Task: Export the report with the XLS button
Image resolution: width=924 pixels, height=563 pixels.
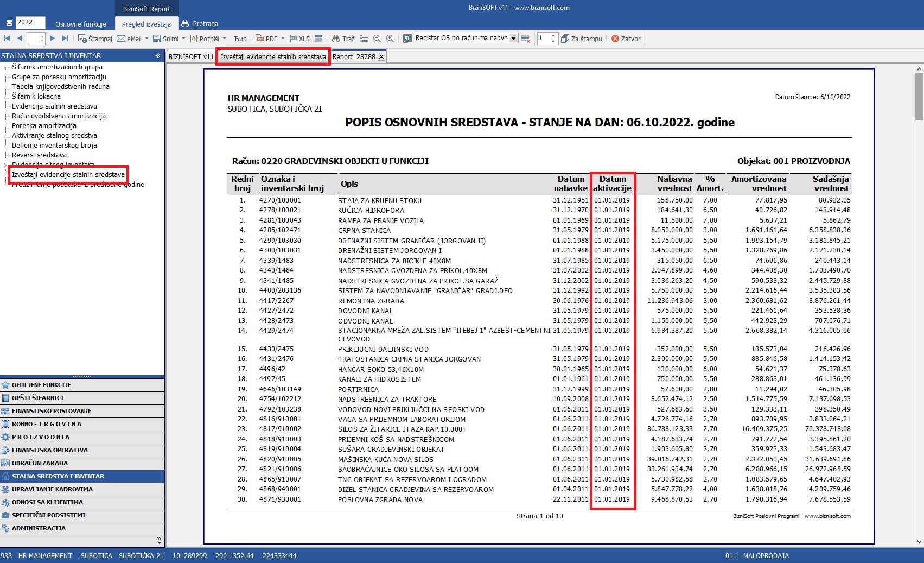Action: click(x=299, y=39)
